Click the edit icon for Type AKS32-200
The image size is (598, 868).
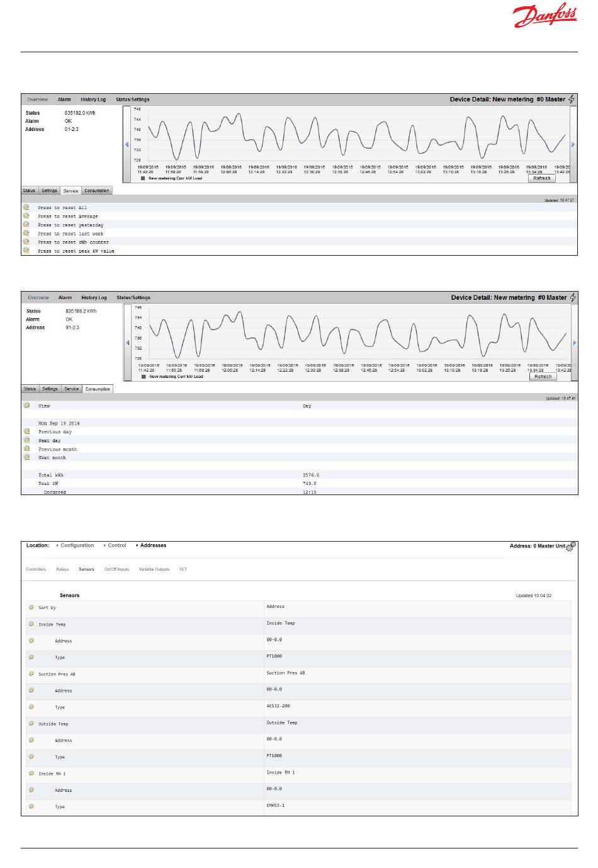point(31,707)
